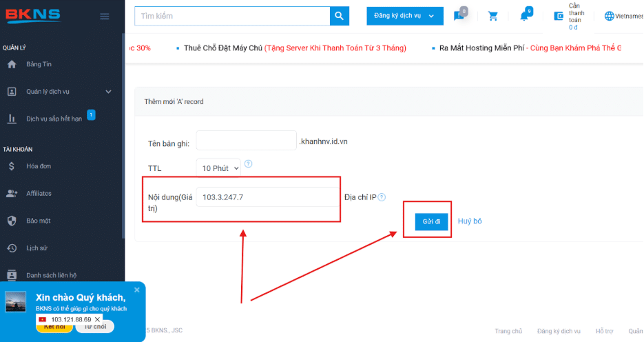
Task: Open Bảng Tin in the sidebar
Action: pyautogui.click(x=39, y=64)
